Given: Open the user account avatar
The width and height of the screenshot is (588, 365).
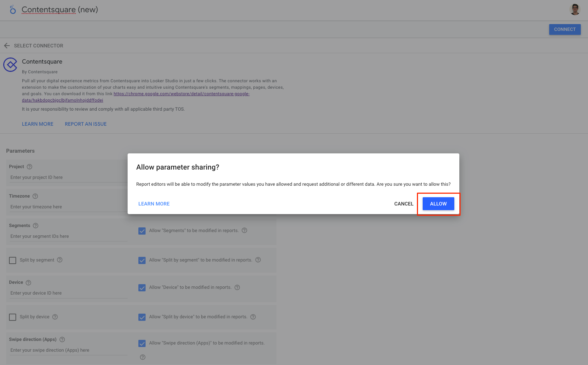Looking at the screenshot, I should coord(575,10).
